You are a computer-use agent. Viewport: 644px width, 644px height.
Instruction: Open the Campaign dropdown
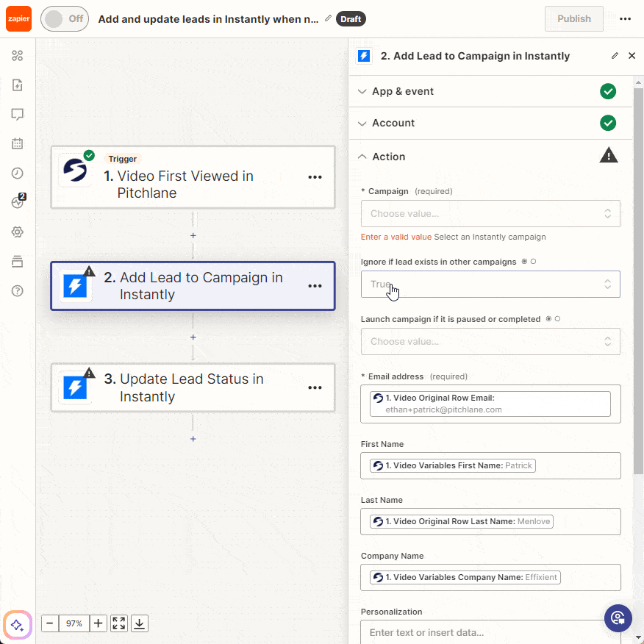490,214
